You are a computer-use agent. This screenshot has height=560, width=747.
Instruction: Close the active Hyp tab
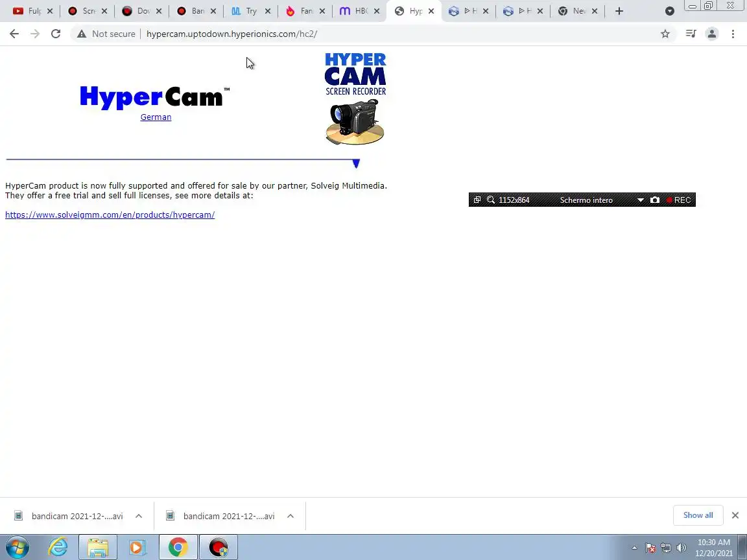[431, 11]
